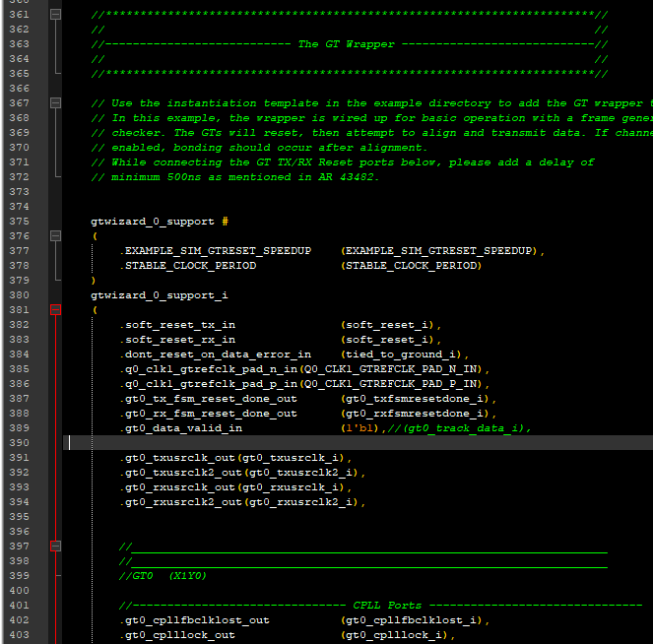
Task: Click the .dont_reset_on_data_error_in port
Action: coord(216,354)
